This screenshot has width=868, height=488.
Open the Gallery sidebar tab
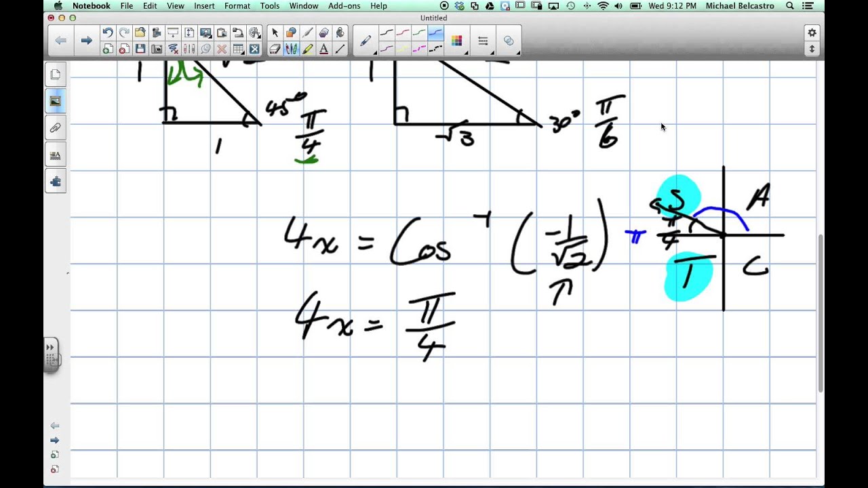pos(56,101)
